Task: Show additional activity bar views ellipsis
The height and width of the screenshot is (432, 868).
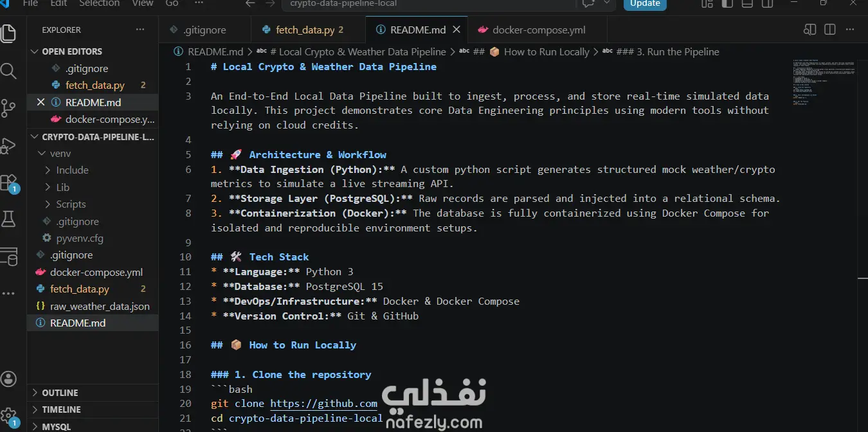Action: pos(8,293)
